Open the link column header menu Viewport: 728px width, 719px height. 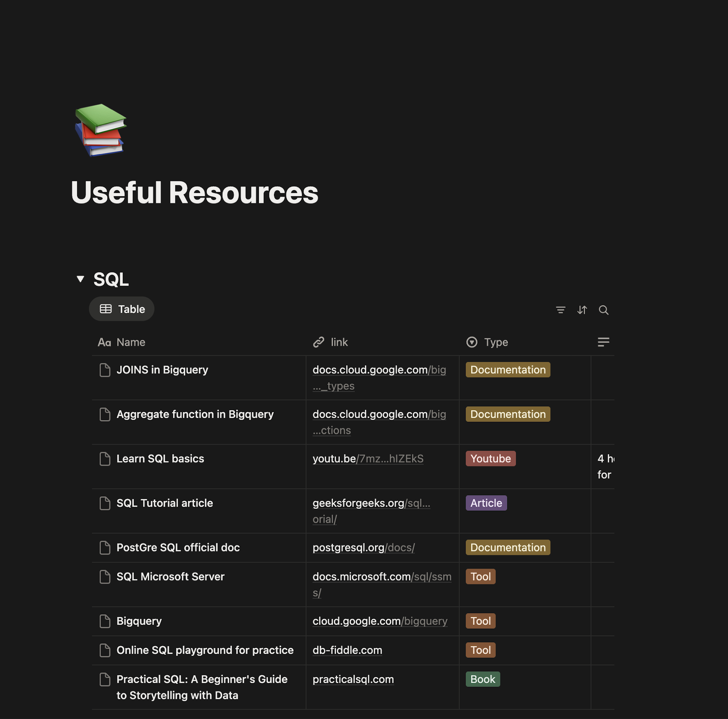(338, 342)
